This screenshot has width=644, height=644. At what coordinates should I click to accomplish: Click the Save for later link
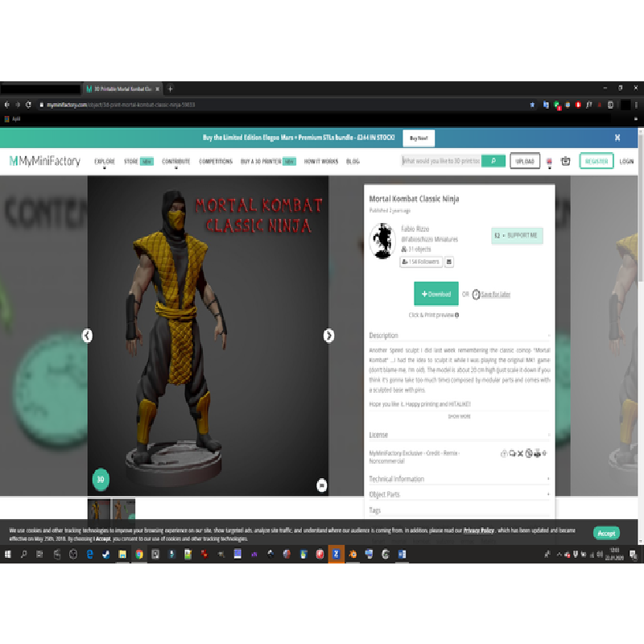tap(496, 295)
